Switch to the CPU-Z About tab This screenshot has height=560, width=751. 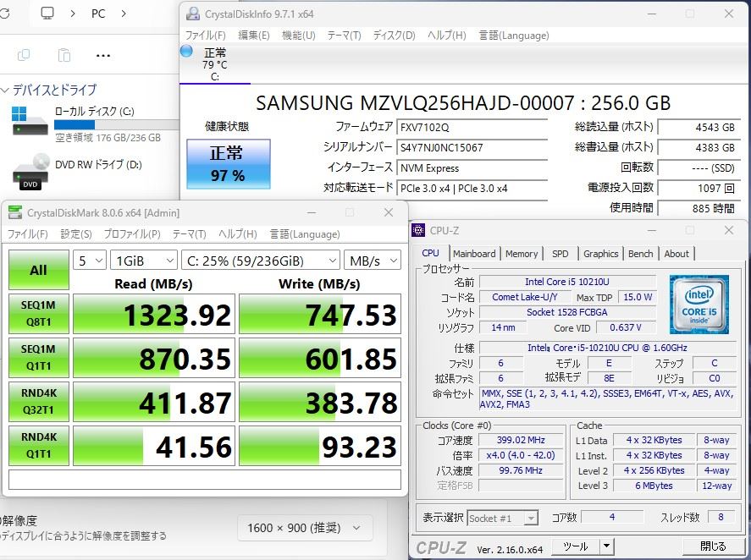pos(676,254)
